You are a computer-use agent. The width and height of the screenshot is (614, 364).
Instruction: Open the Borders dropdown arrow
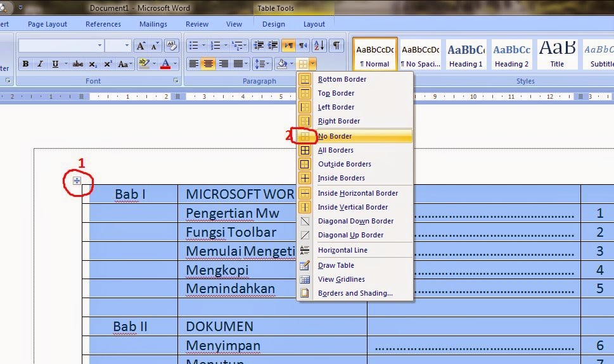[312, 64]
